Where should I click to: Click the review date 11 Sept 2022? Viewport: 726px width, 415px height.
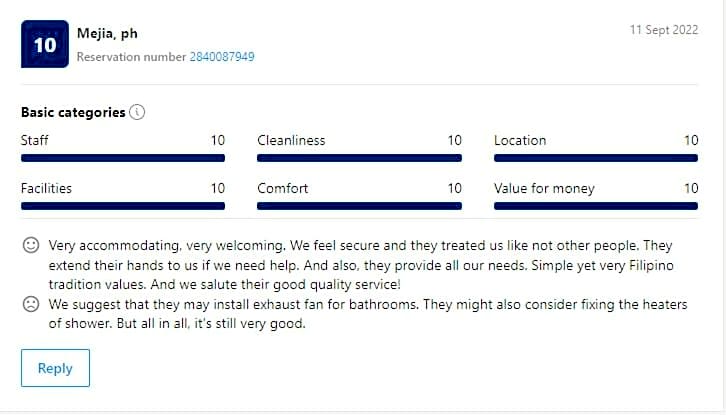click(x=664, y=30)
